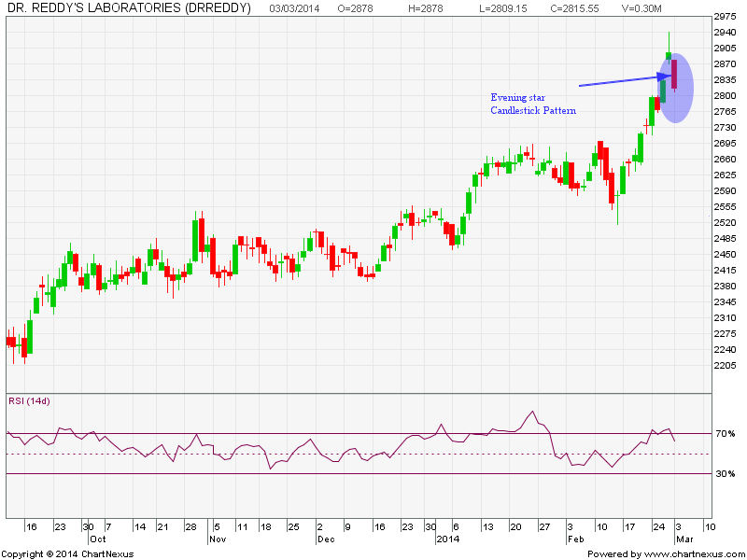The width and height of the screenshot is (747, 560).
Task: Click the 21 date tick on the axis
Action: point(162,527)
